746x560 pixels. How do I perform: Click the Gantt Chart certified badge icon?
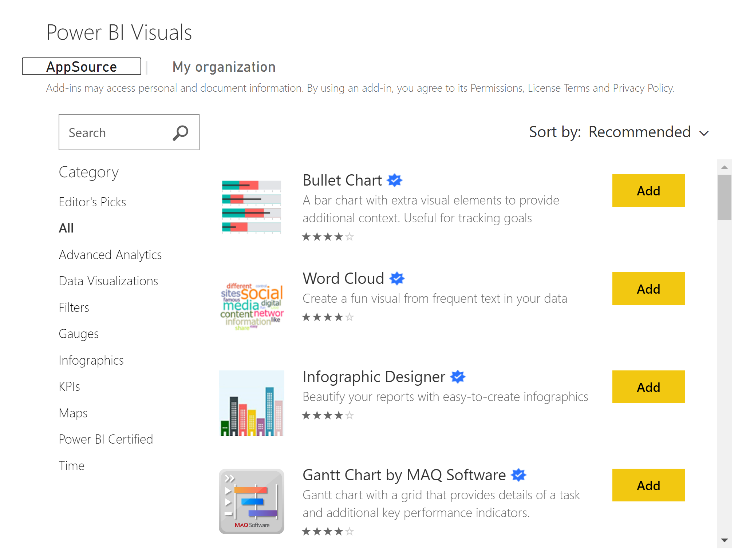[x=518, y=475]
